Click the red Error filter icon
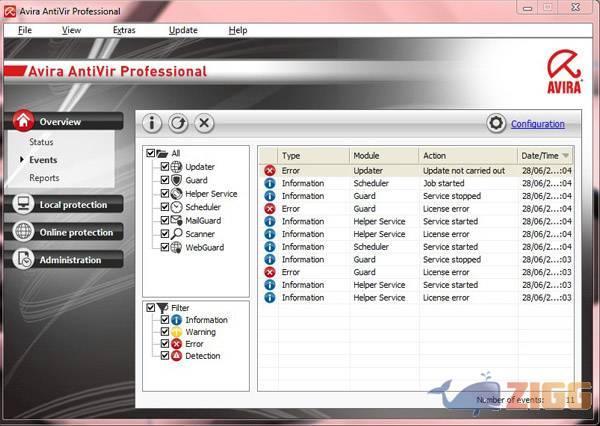This screenshot has width=600, height=426. pyautogui.click(x=176, y=344)
